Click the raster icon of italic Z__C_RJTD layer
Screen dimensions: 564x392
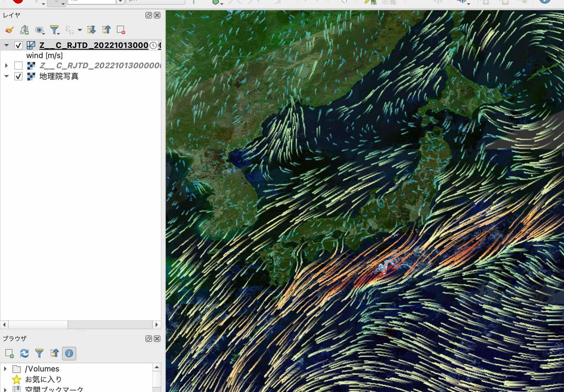coord(31,66)
